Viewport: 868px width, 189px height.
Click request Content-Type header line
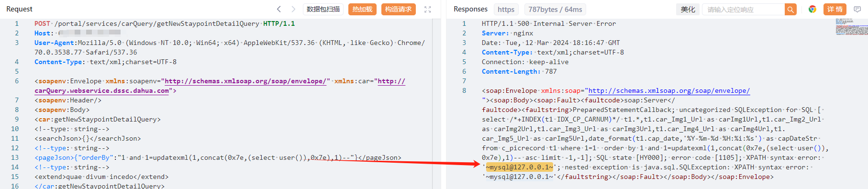105,62
